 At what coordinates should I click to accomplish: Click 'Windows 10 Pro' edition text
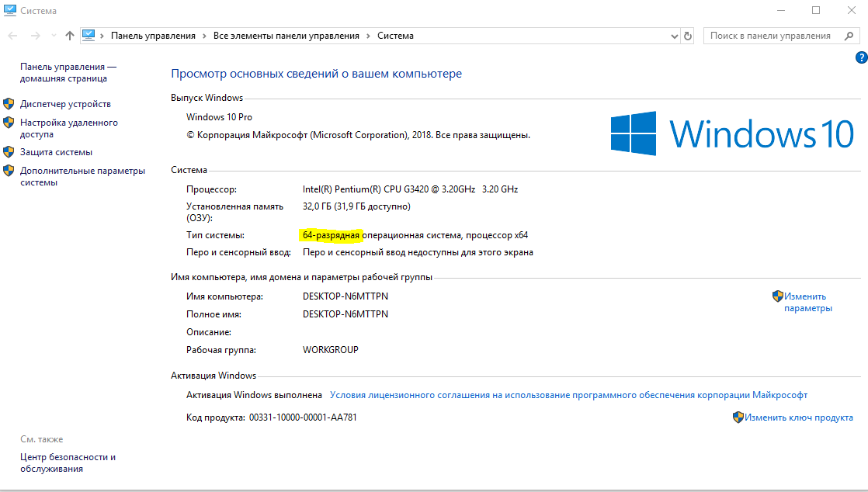pyautogui.click(x=219, y=117)
